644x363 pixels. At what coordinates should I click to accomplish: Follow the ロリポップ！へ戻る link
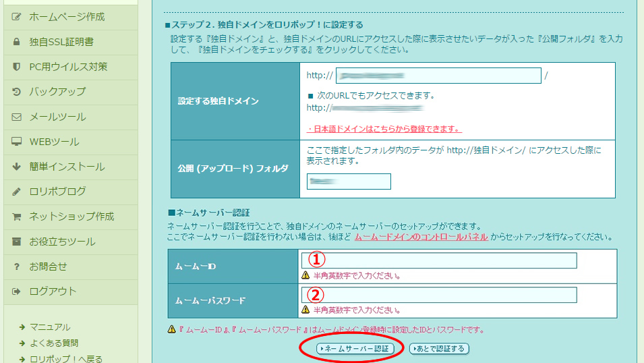[66, 359]
